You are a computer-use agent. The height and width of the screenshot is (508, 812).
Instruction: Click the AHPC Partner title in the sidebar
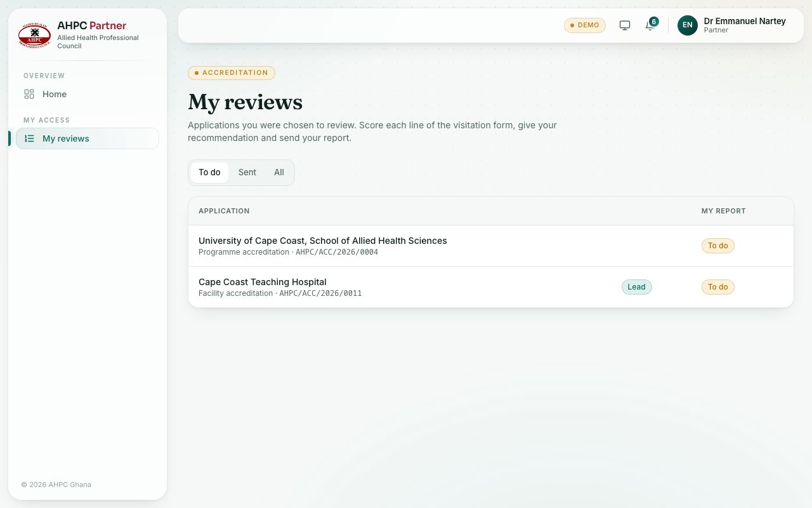(92, 25)
